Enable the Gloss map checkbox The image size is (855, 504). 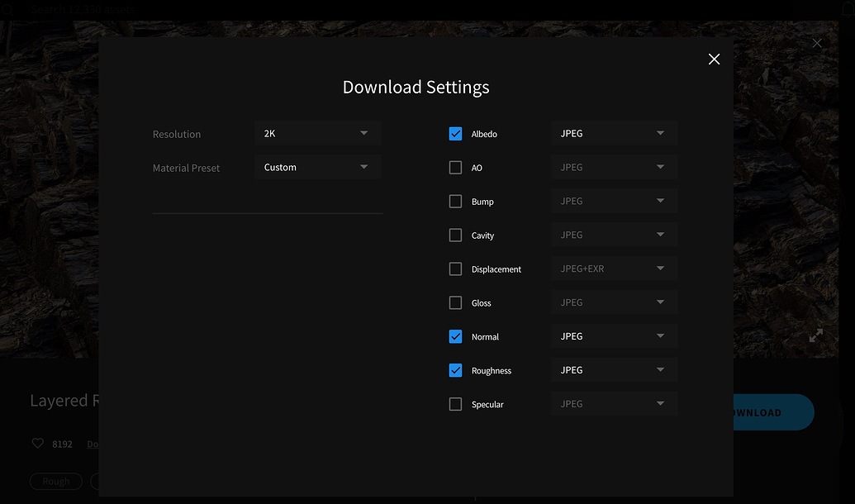455,302
